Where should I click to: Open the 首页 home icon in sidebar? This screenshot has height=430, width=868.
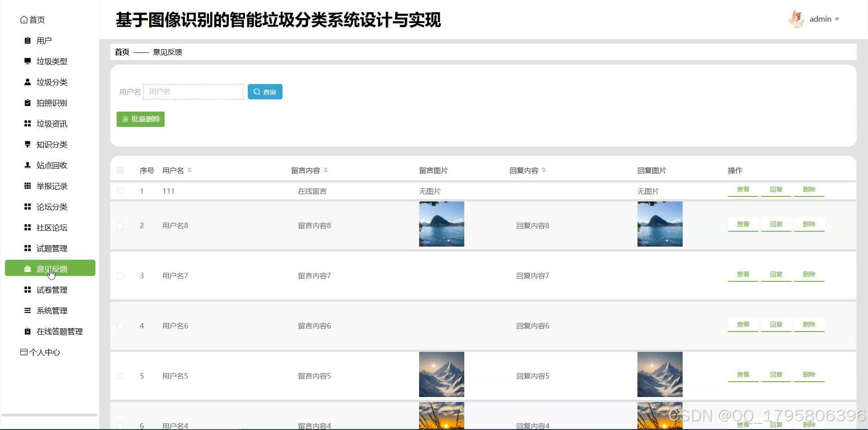(24, 19)
